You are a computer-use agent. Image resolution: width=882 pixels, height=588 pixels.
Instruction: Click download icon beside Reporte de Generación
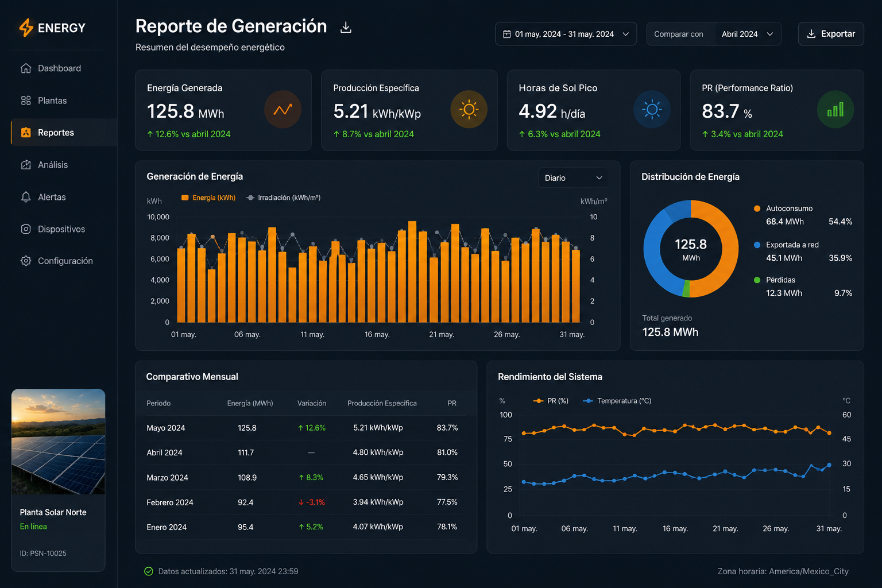[346, 27]
